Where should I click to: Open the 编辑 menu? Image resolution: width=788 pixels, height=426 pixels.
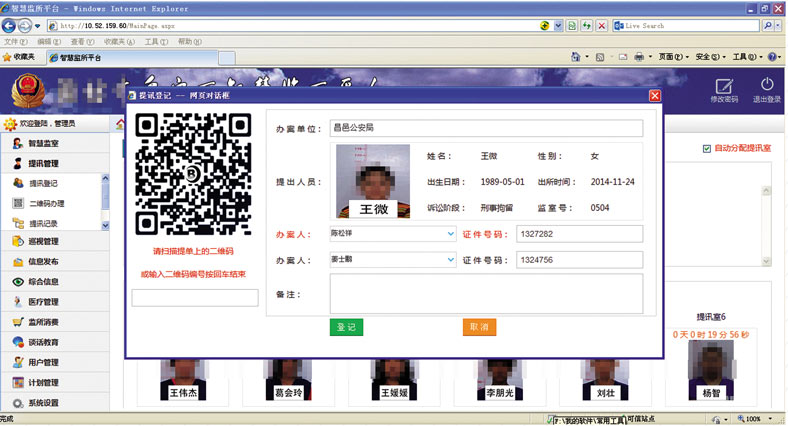tap(49, 42)
